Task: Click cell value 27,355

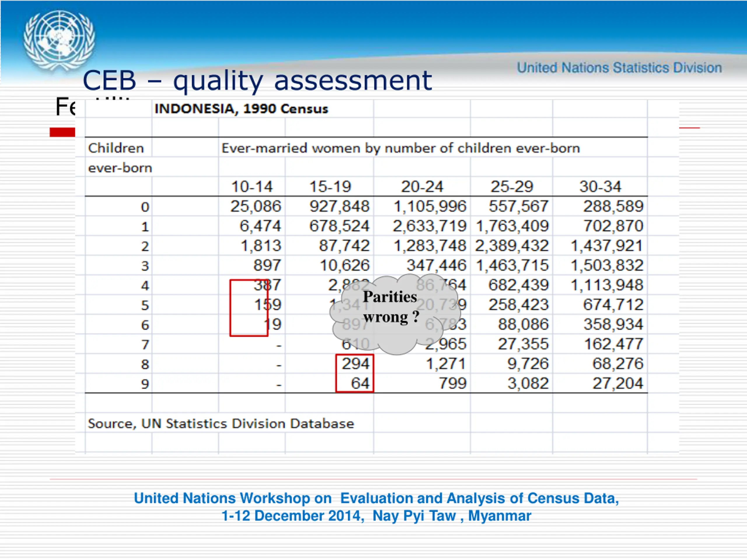Action: [x=523, y=344]
